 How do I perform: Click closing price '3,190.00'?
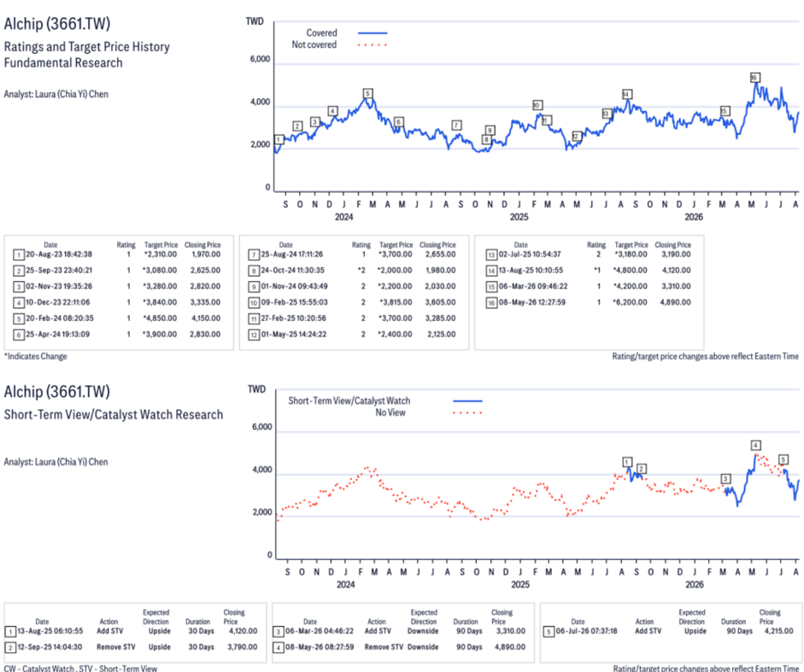676,254
